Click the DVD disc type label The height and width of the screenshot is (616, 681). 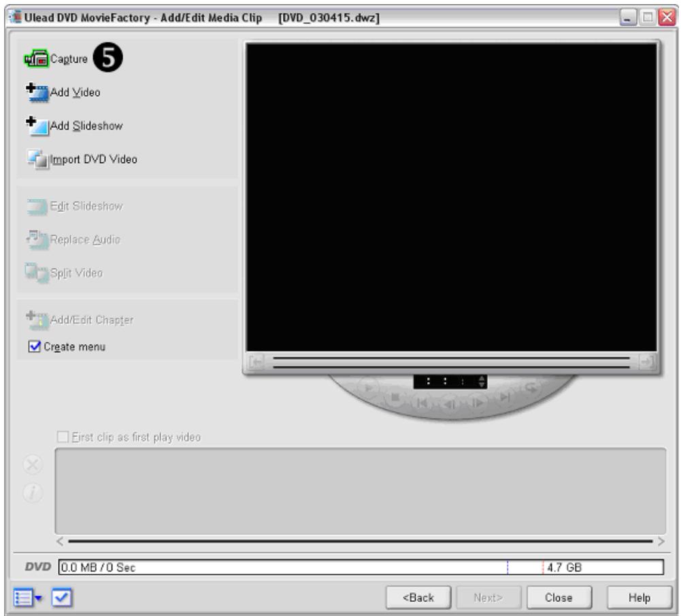pos(38,567)
